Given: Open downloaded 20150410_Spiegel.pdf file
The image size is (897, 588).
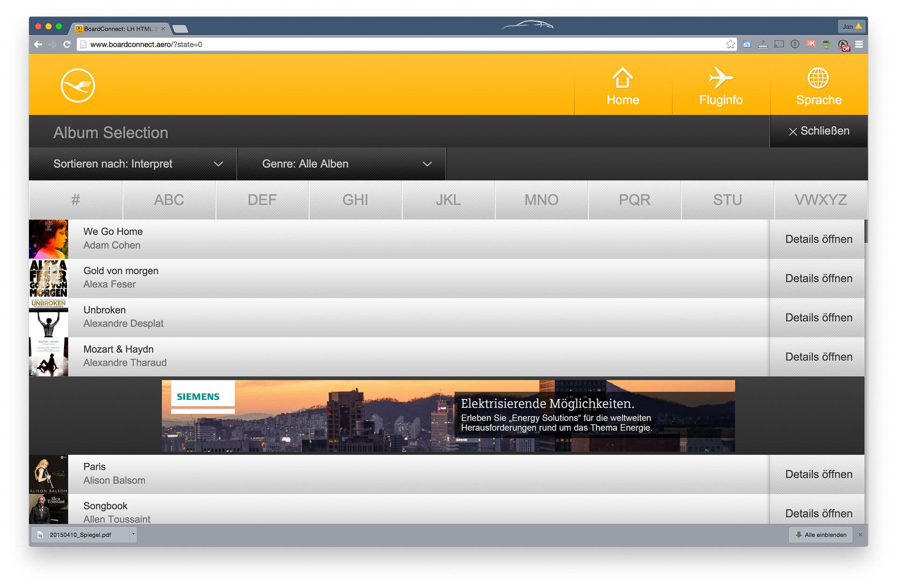Looking at the screenshot, I should click(x=80, y=535).
